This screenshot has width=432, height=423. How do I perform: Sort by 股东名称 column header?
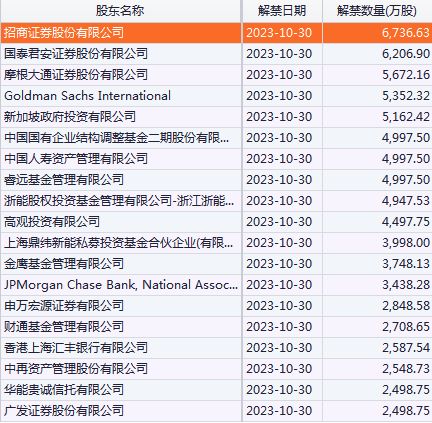point(120,11)
